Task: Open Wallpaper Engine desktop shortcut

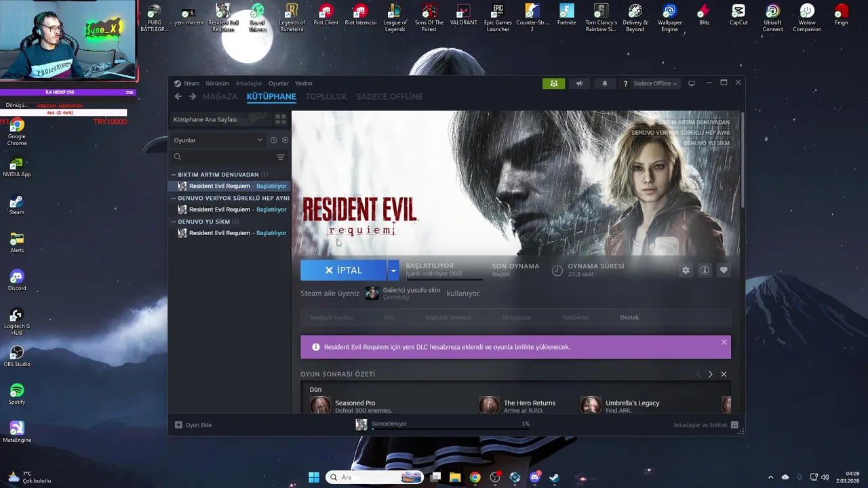Action: click(669, 18)
